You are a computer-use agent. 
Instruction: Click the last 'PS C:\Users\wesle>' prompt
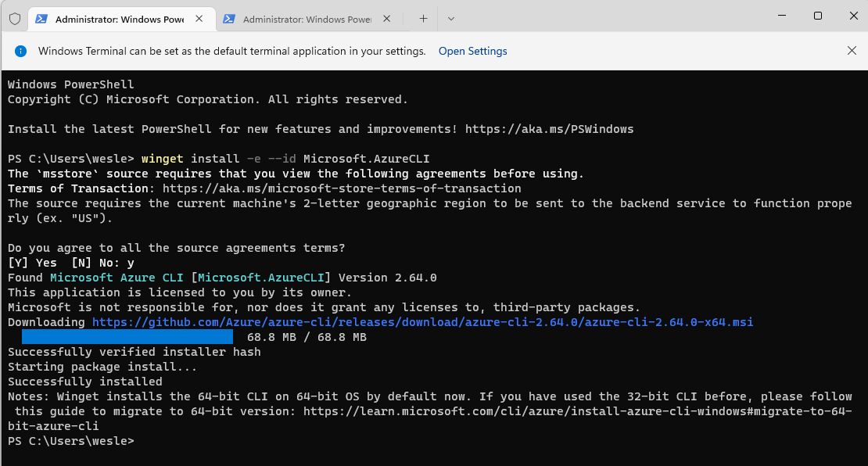71,441
